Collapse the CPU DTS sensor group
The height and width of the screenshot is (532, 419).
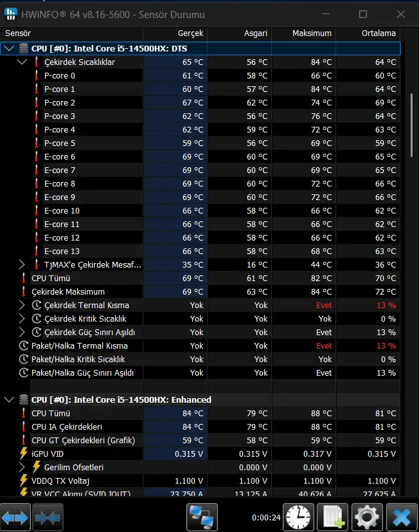[9, 48]
